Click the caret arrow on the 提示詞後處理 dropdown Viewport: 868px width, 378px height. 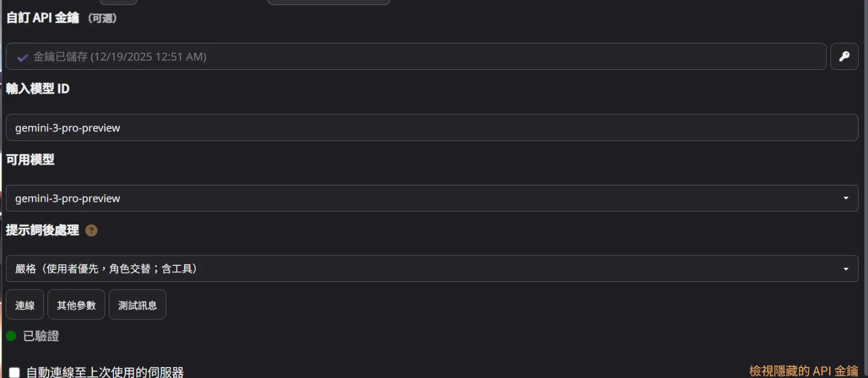pyautogui.click(x=846, y=269)
